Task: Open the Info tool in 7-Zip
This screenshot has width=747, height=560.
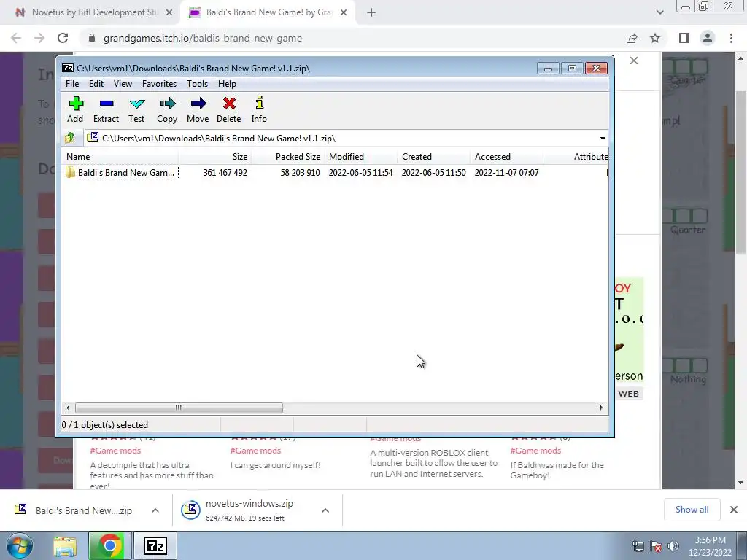Action: pyautogui.click(x=259, y=109)
